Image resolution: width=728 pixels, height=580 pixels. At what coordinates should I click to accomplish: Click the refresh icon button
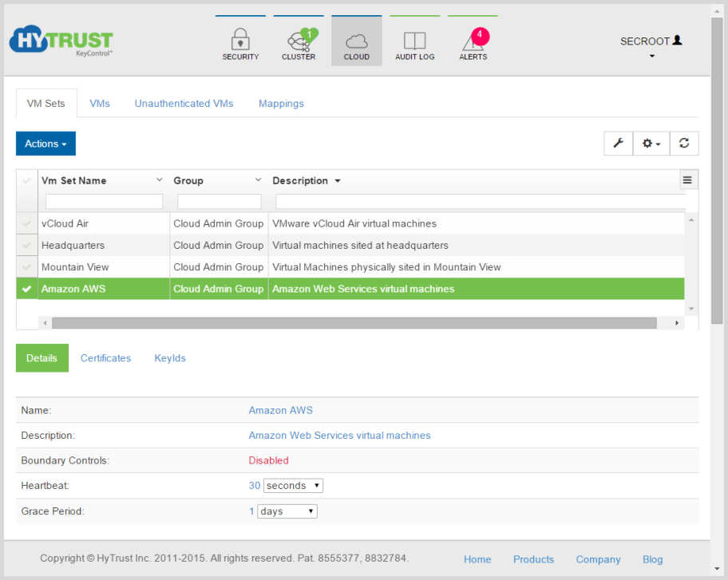pyautogui.click(x=684, y=144)
